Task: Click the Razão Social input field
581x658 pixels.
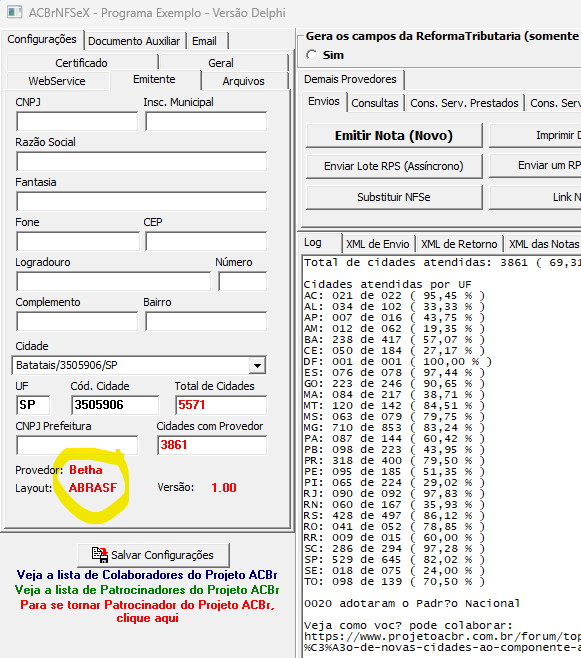Action: click(x=142, y=162)
